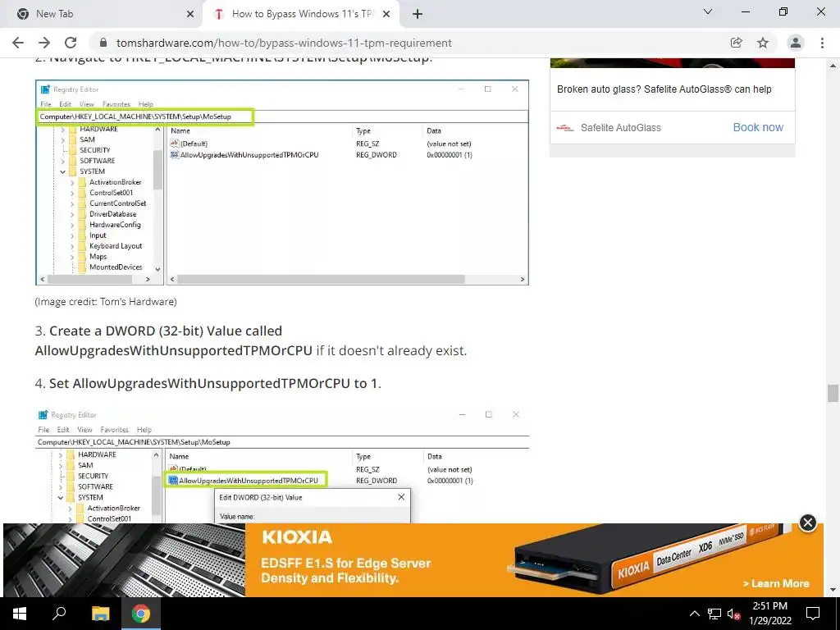Close the Tom's Hardware tab
Screen dimensions: 840x630
pyautogui.click(x=386, y=15)
